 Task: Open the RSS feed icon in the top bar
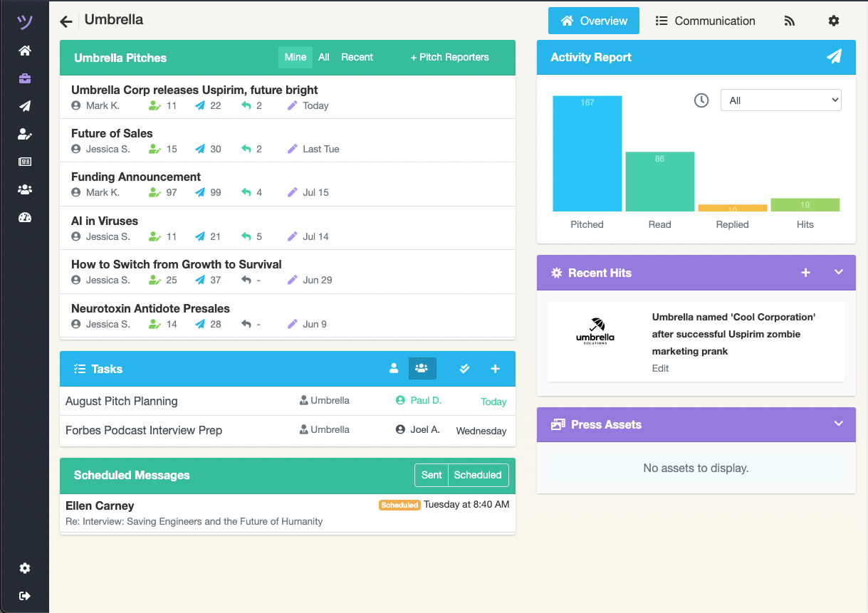pyautogui.click(x=789, y=21)
